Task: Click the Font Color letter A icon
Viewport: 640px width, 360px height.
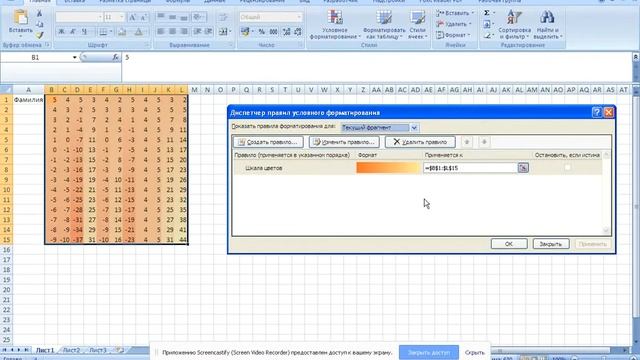Action: coord(139,31)
